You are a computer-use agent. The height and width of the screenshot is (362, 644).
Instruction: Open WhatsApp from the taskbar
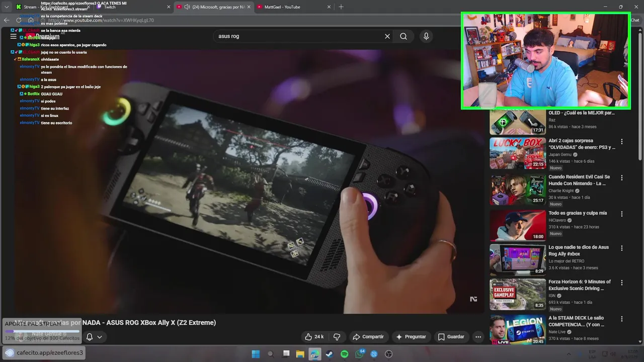[x=359, y=354]
